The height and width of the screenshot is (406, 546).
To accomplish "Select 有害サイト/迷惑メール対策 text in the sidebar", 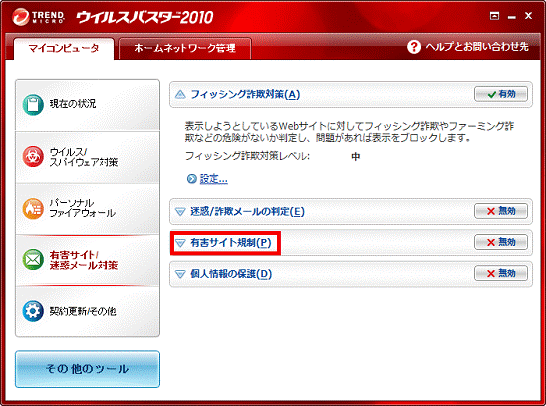I will point(84,260).
